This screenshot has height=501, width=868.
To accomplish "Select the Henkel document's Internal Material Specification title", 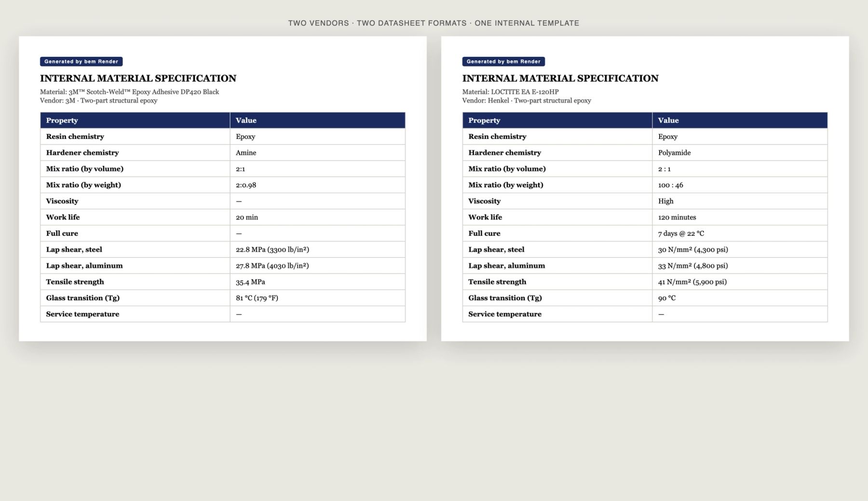I will click(560, 78).
